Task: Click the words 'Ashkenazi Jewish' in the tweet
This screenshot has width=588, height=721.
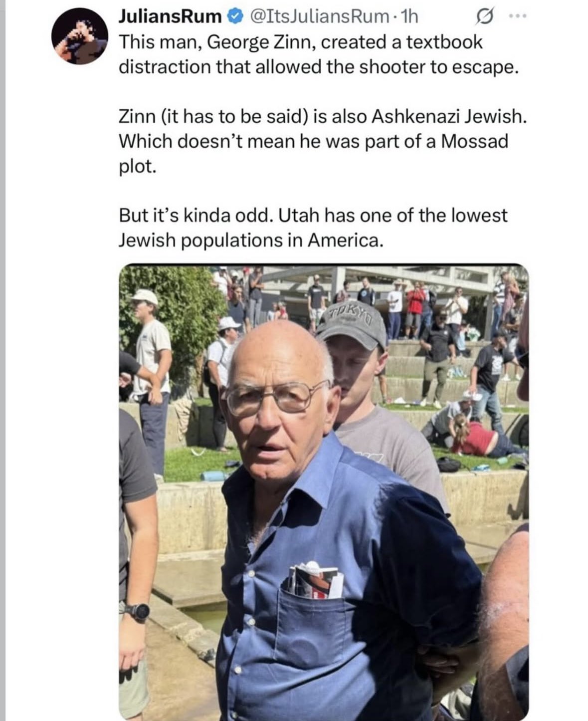Action: click(447, 116)
